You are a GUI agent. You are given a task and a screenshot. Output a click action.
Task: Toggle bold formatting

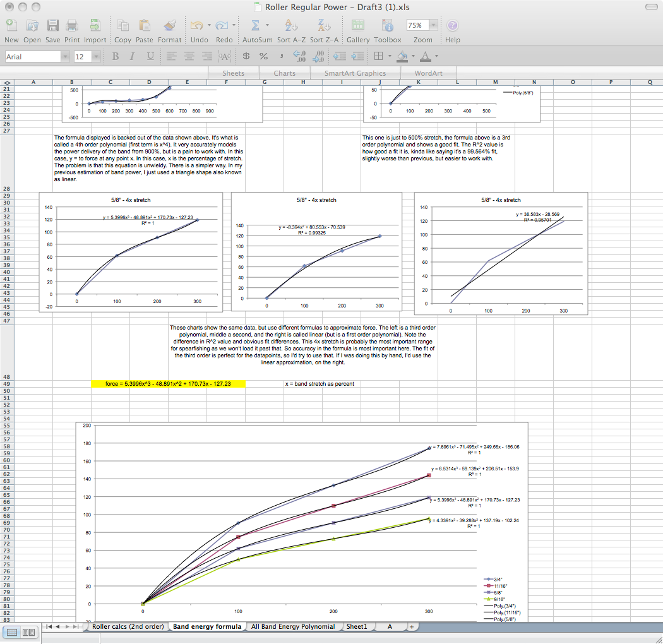click(x=115, y=56)
